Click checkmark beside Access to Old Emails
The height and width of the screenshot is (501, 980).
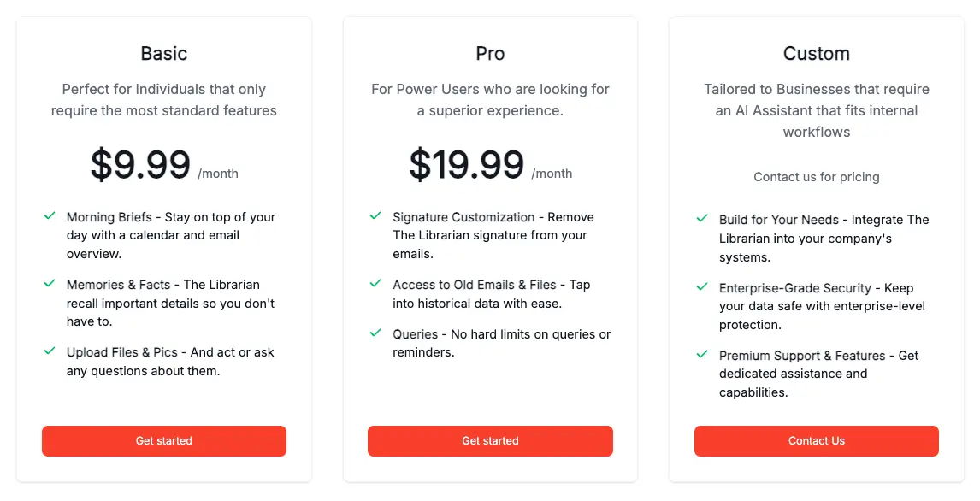tap(375, 283)
